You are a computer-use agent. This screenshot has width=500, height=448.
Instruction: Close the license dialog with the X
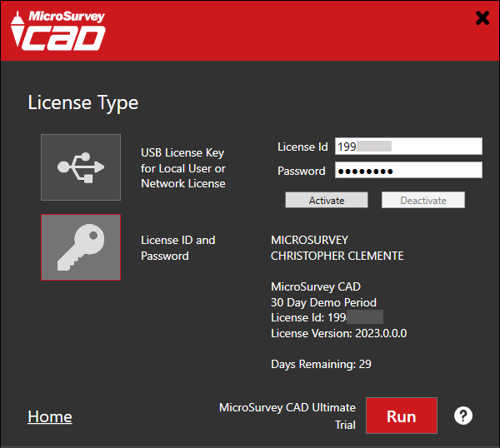click(x=482, y=17)
